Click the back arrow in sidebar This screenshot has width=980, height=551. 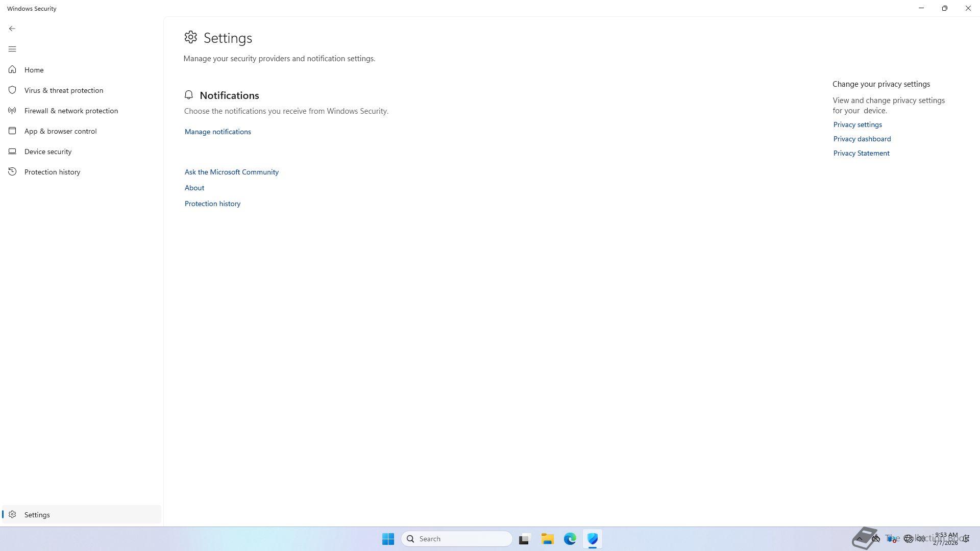click(x=12, y=29)
